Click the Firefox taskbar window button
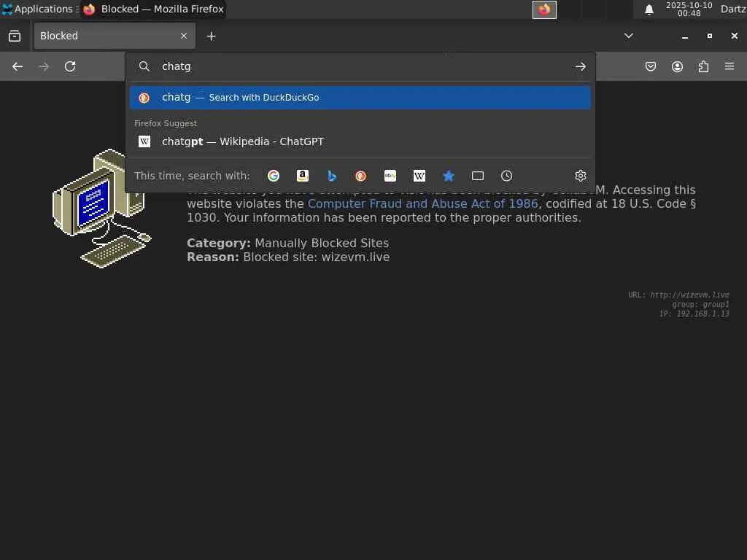747x560 pixels. pyautogui.click(x=153, y=9)
